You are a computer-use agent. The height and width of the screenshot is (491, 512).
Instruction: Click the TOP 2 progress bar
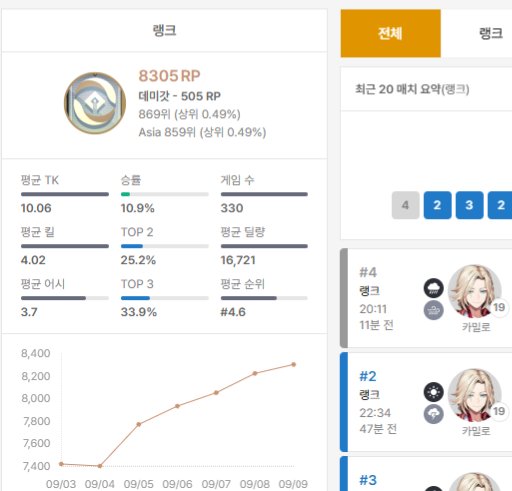165,246
